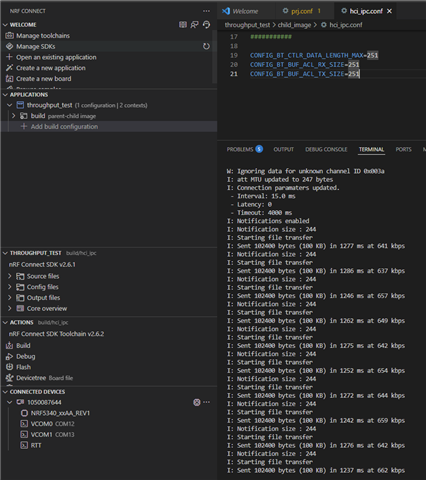Open the TERMINAL panel tab

pyautogui.click(x=371, y=149)
